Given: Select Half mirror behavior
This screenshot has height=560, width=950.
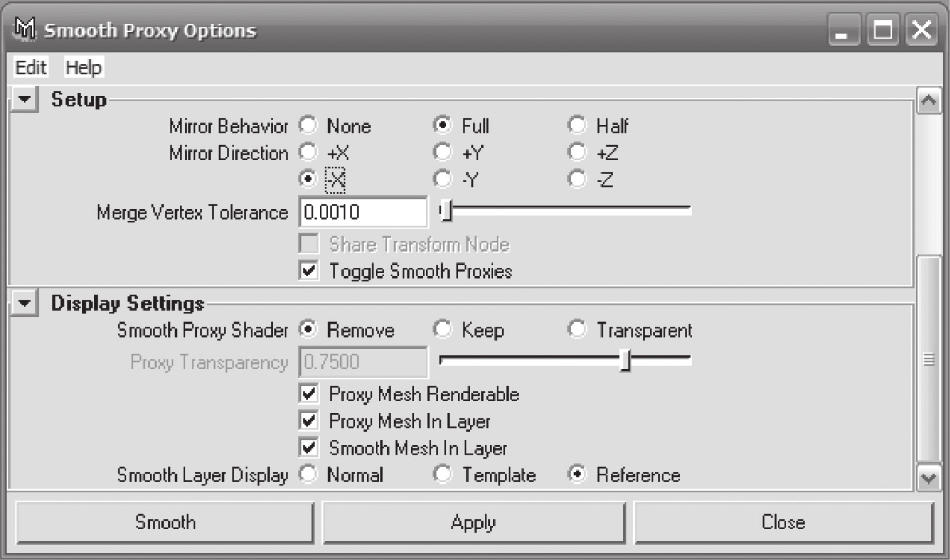Looking at the screenshot, I should click(x=577, y=125).
